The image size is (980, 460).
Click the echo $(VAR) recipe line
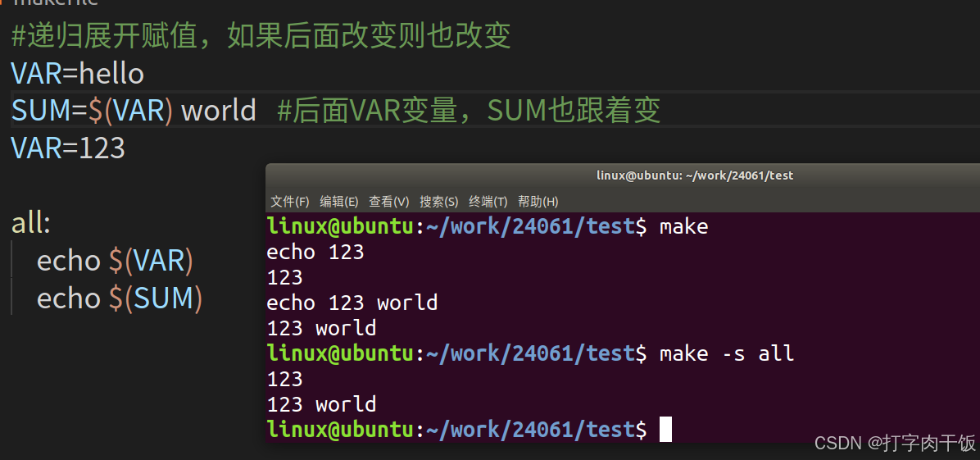click(x=115, y=261)
